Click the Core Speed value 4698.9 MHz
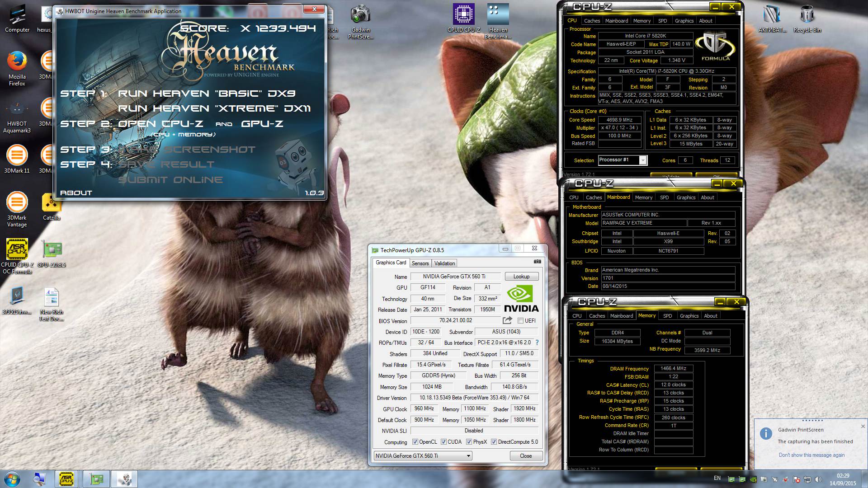This screenshot has width=868, height=488. pos(619,120)
